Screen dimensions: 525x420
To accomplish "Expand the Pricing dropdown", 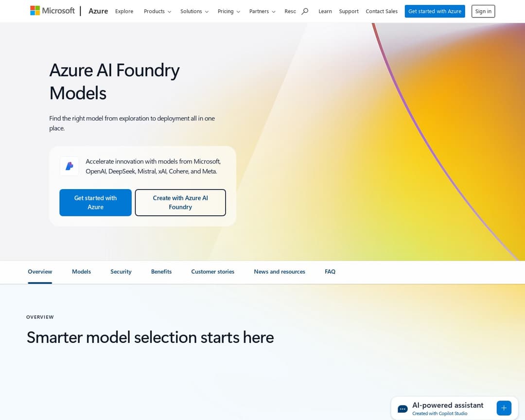I will (x=228, y=11).
